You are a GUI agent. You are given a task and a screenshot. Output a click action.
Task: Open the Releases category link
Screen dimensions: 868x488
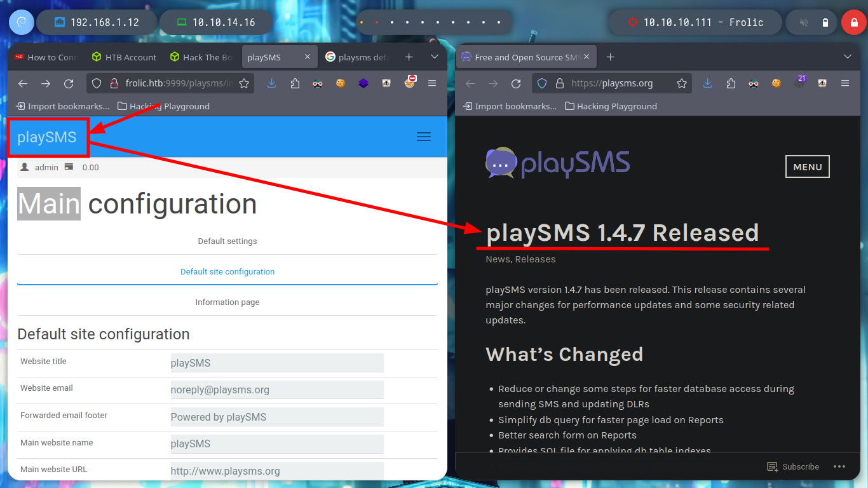coord(535,259)
